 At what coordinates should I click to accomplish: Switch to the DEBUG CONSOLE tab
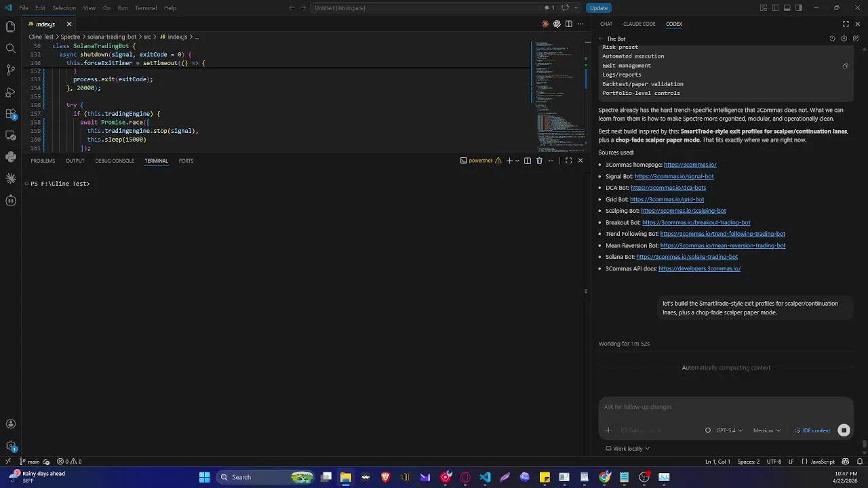(115, 161)
